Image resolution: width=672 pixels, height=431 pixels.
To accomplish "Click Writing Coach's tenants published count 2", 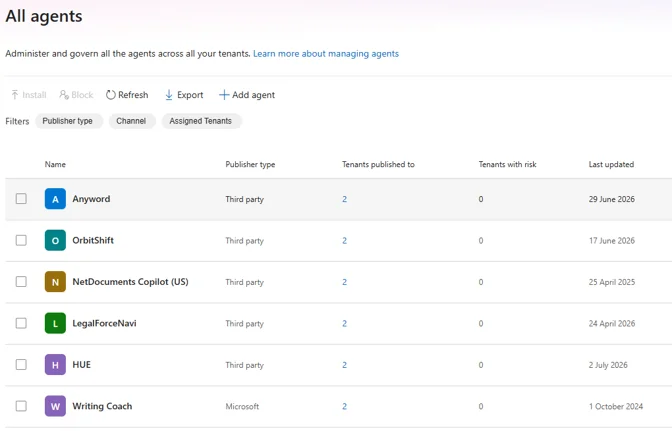I will click(x=345, y=407).
